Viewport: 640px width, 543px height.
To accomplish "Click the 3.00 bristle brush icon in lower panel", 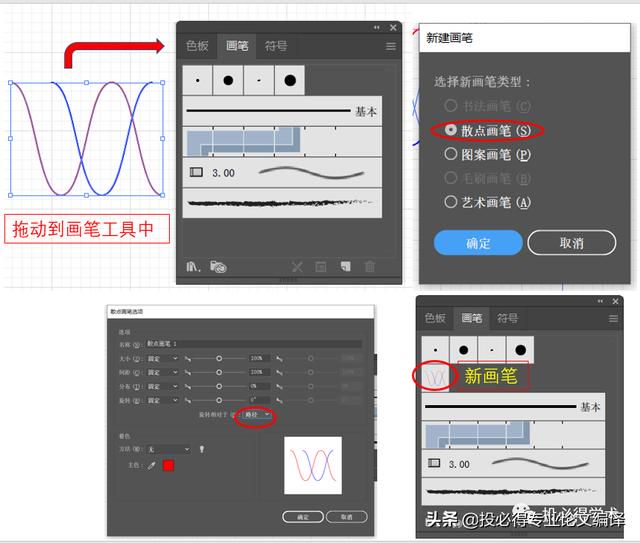I will coord(434,463).
